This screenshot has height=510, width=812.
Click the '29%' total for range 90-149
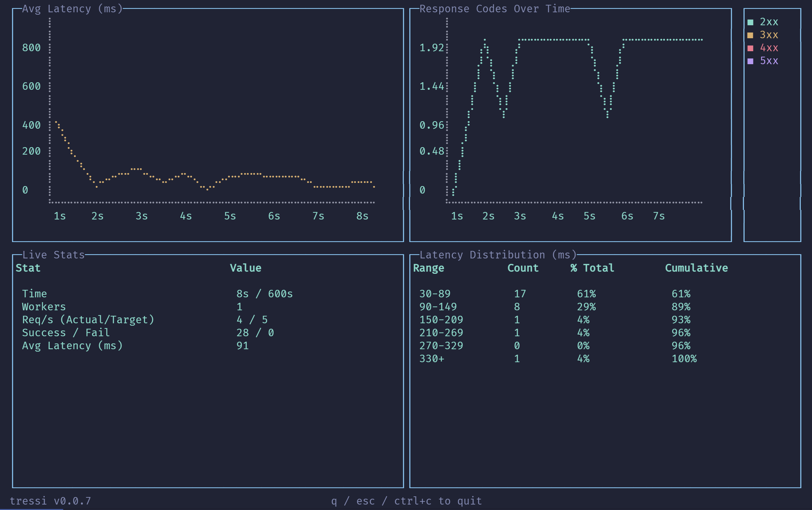(x=587, y=307)
